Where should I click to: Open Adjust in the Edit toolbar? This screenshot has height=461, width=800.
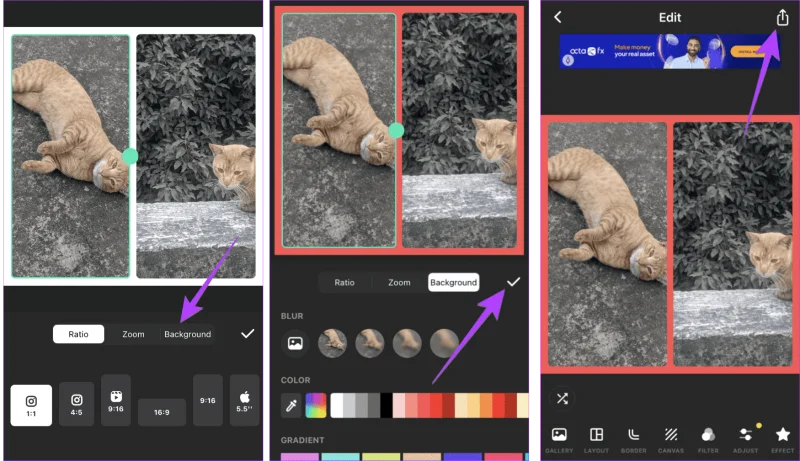[x=745, y=440]
